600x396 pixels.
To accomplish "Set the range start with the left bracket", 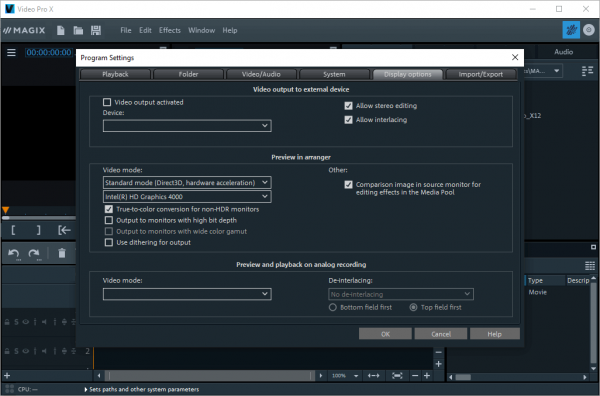I will point(13,230).
